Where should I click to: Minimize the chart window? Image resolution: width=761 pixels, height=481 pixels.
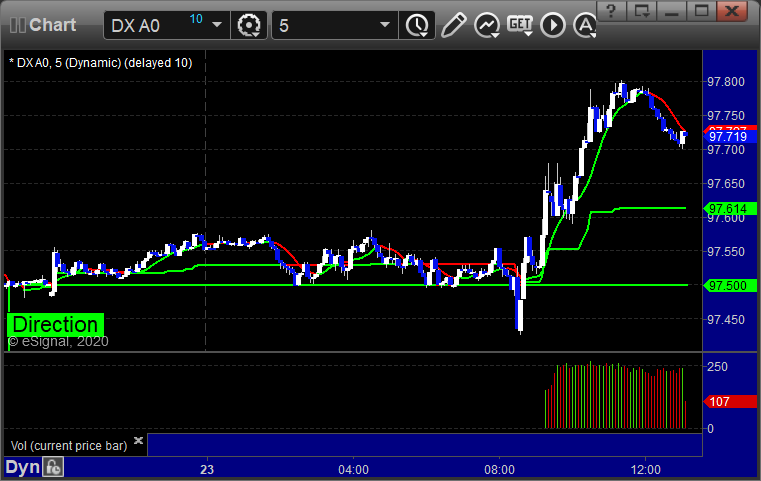click(x=672, y=10)
